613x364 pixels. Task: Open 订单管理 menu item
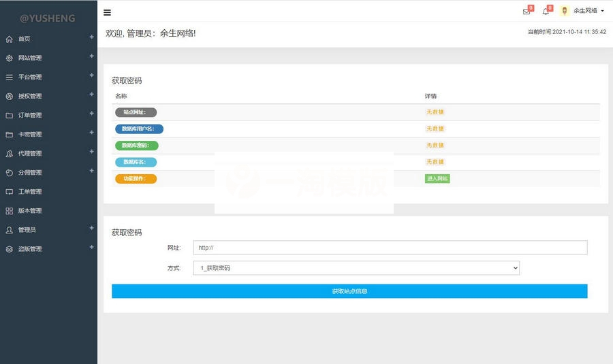pyautogui.click(x=30, y=115)
